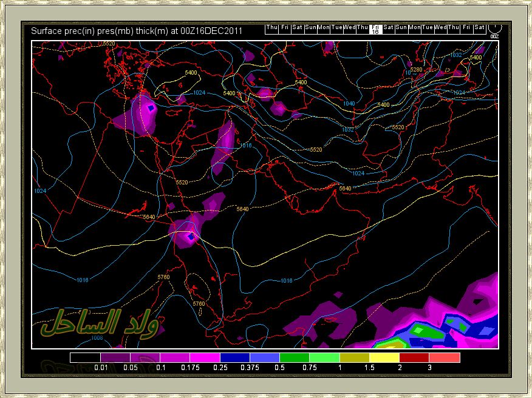Select the Sat cell right after Fri 16

pos(389,29)
